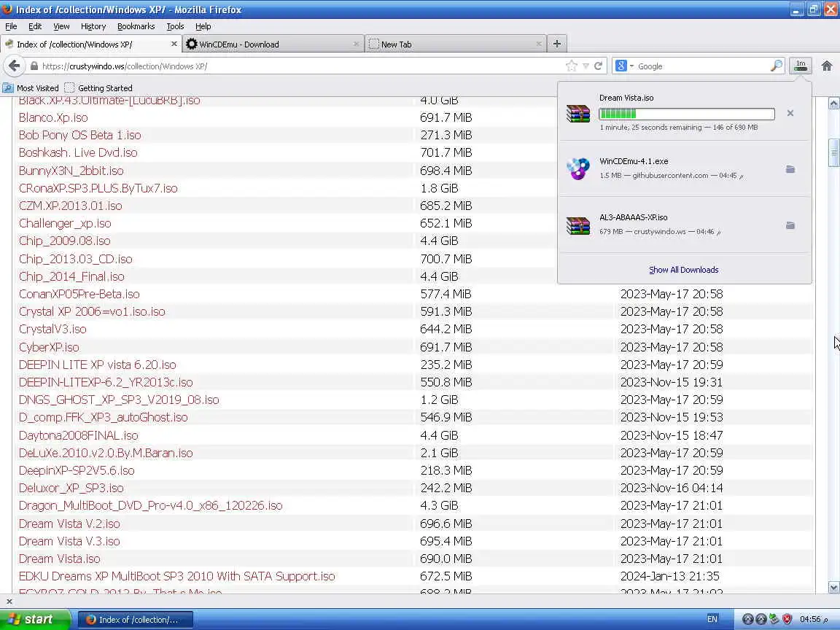Open the Tools menu
Viewport: 840px width, 630px height.
point(175,26)
